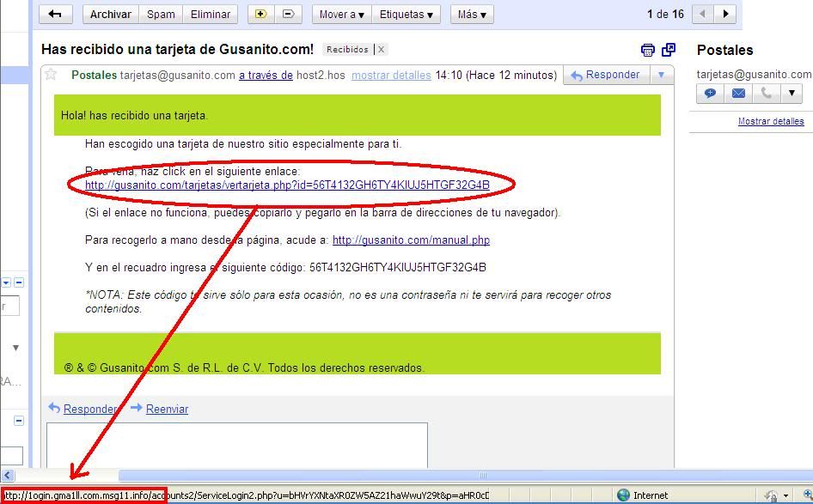Mark message as important with plus marker
813x504 pixels.
261,14
